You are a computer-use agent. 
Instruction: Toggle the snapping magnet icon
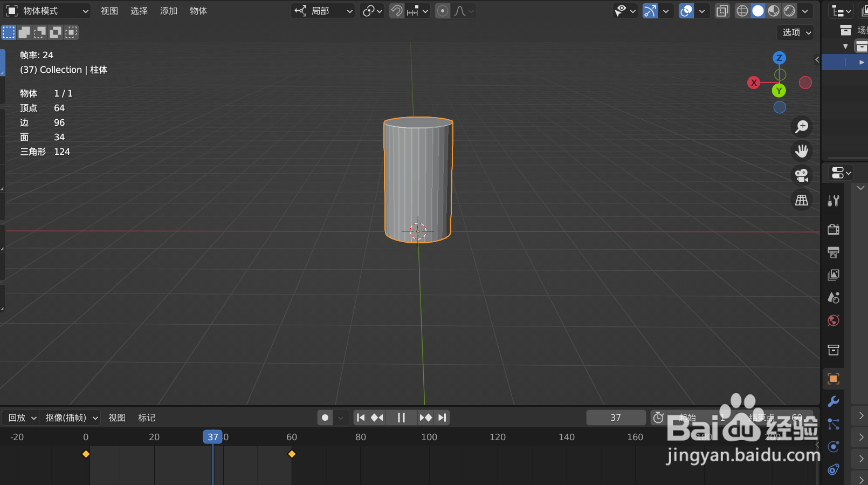(x=396, y=11)
